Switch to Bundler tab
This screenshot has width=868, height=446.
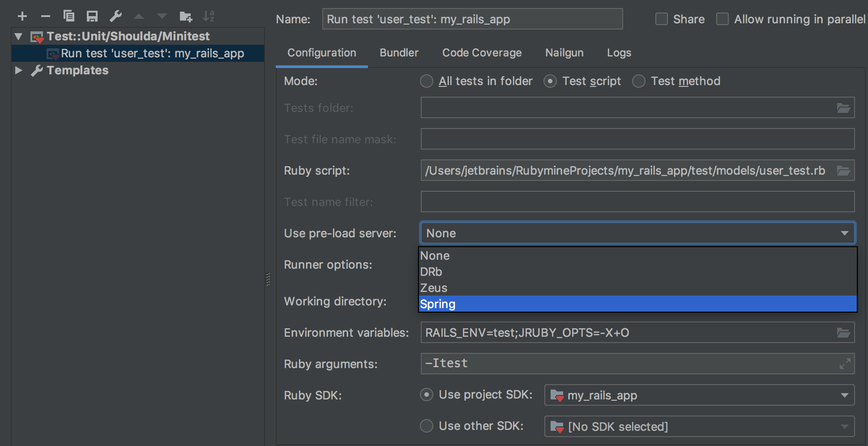(399, 53)
